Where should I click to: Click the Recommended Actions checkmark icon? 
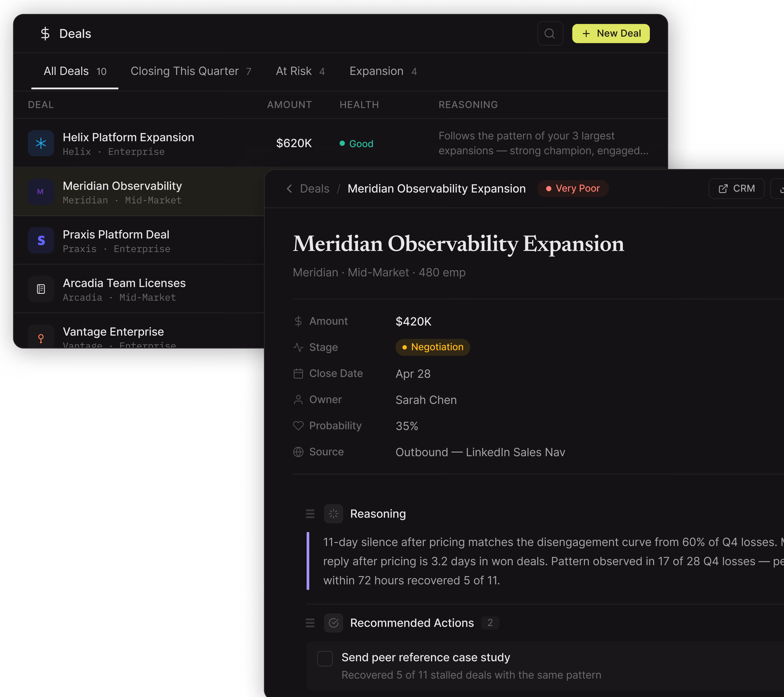[333, 623]
